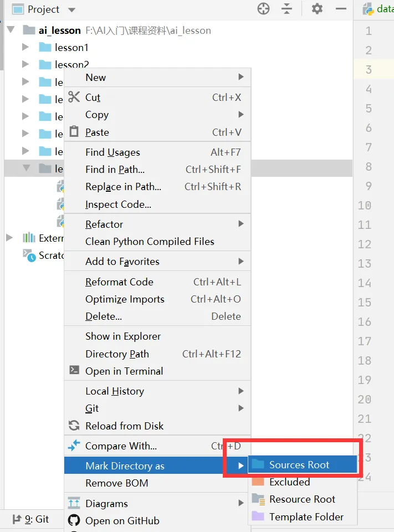Image resolution: width=394 pixels, height=532 pixels.
Task: Expand the lesson1 folder
Action: click(x=25, y=47)
